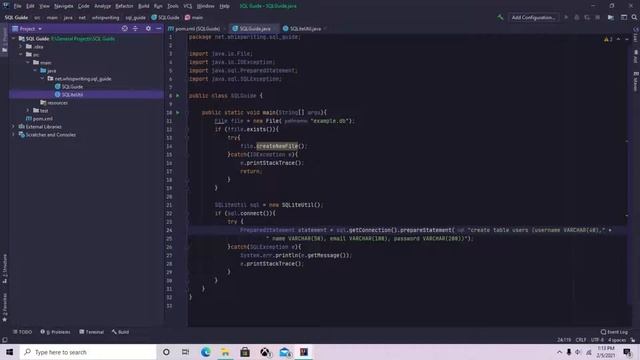Image resolution: width=640 pixels, height=360 pixels.
Task: Collapse the java source folder
Action: click(x=36, y=70)
